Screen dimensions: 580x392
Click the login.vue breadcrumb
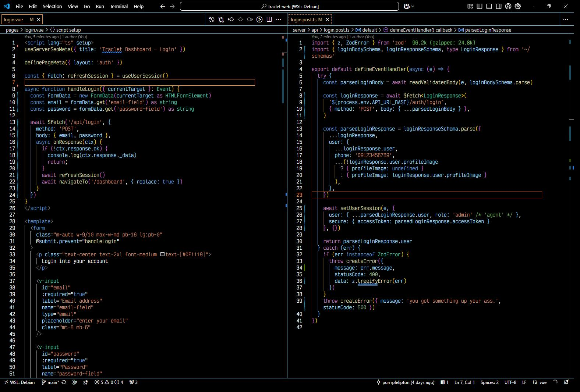click(34, 30)
